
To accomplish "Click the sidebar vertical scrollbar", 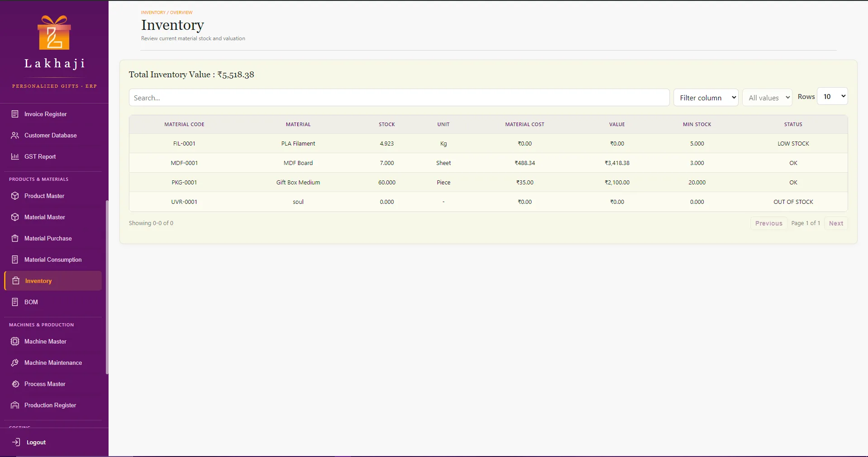I will [x=107, y=287].
